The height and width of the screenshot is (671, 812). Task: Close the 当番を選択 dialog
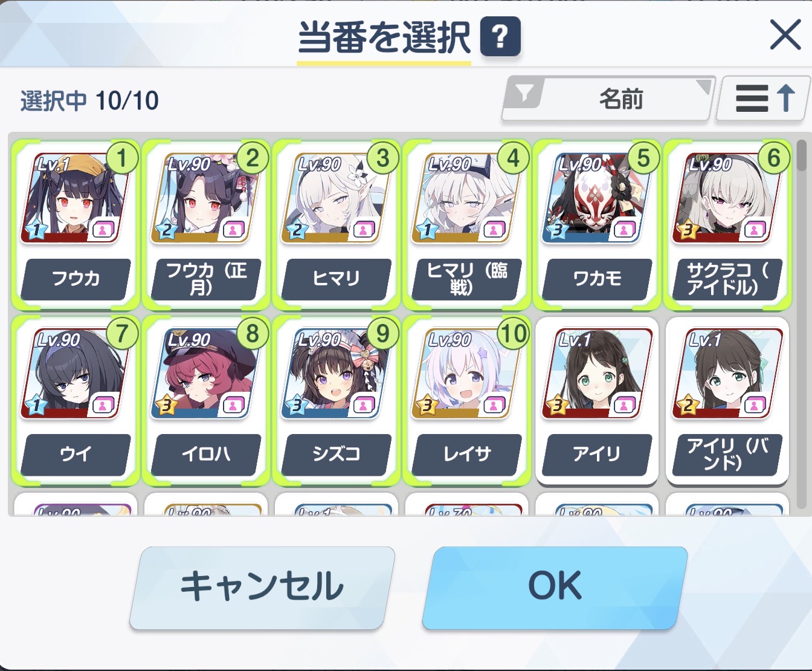pyautogui.click(x=785, y=35)
